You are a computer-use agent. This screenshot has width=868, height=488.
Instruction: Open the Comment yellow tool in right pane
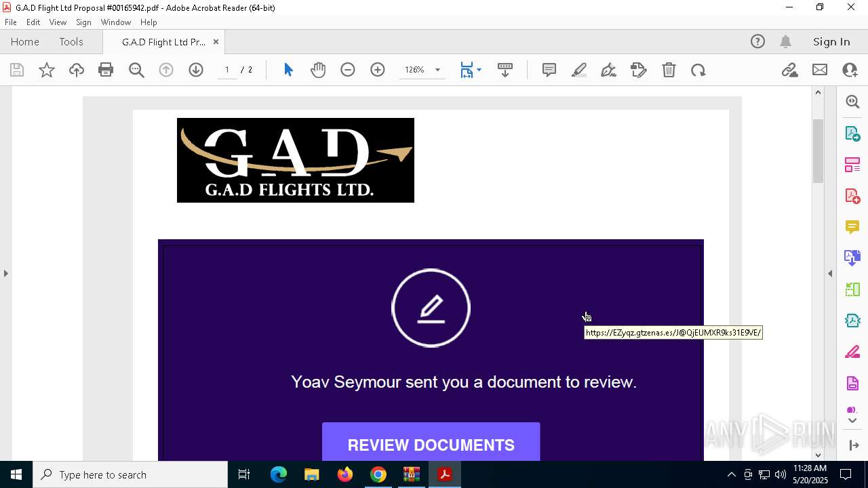click(x=852, y=227)
